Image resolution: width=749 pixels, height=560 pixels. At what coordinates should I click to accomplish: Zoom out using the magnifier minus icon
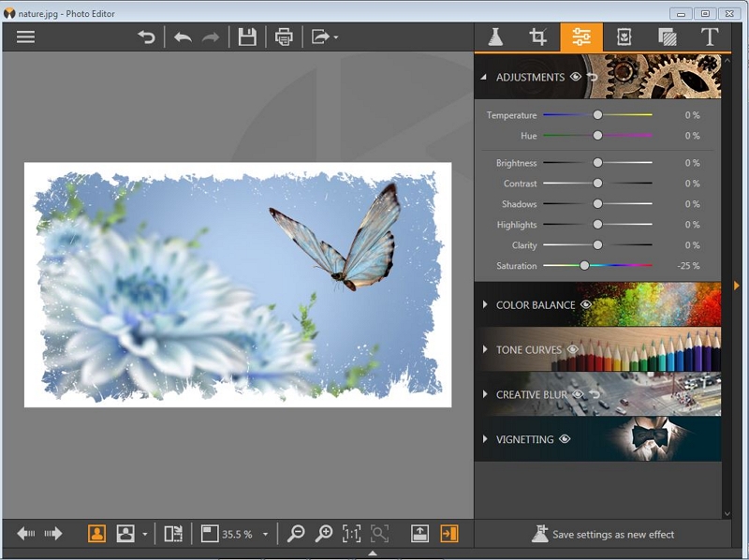296,534
